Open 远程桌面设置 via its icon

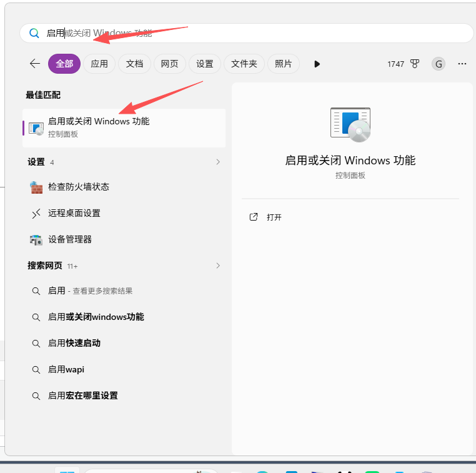36,214
